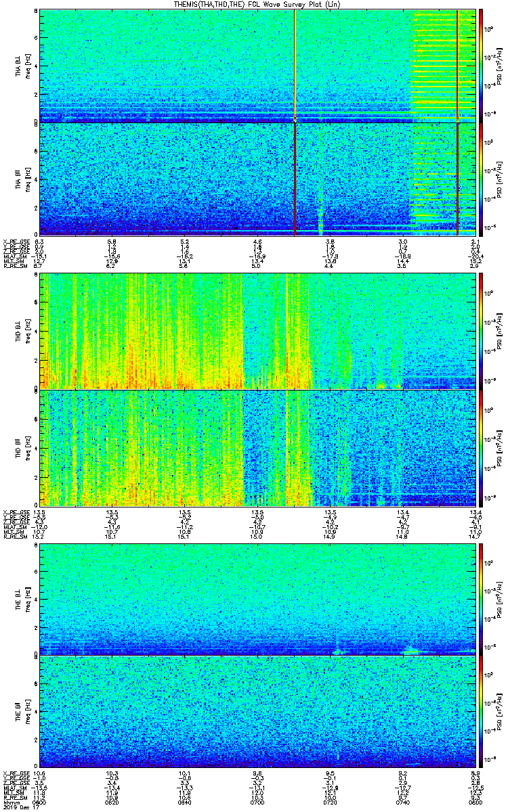Click the 'THA B⊥ freq [Hz]' axis label
The height and width of the screenshot is (812, 508).
(x=22, y=66)
